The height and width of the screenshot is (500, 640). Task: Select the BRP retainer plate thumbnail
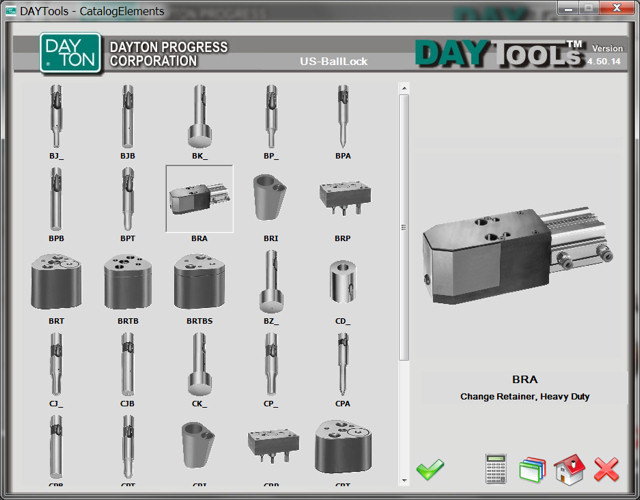pos(342,198)
